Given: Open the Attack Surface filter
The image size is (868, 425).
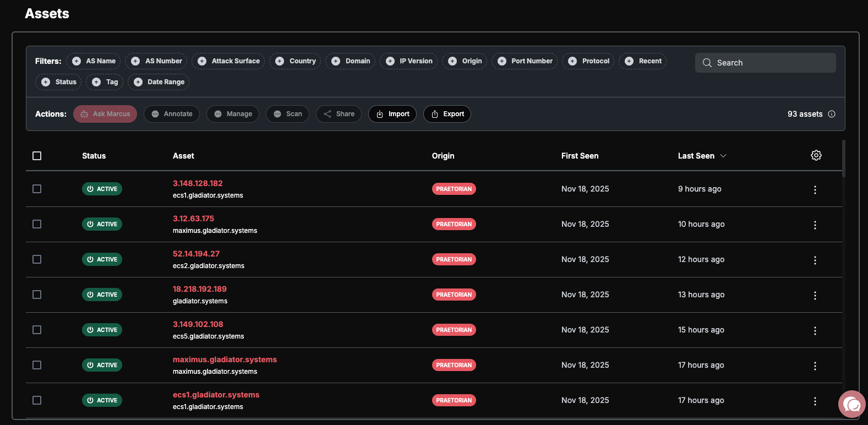Looking at the screenshot, I should (x=228, y=61).
